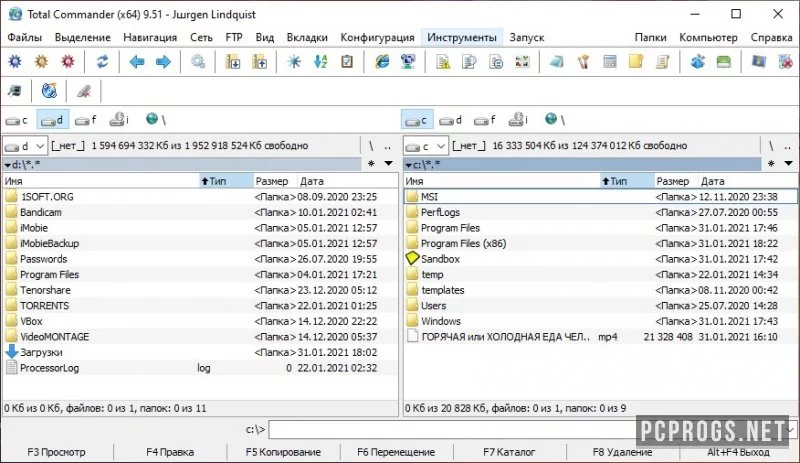Open network neighborhood in right panel drive bar
Image resolution: width=800 pixels, height=463 pixels.
coord(555,119)
